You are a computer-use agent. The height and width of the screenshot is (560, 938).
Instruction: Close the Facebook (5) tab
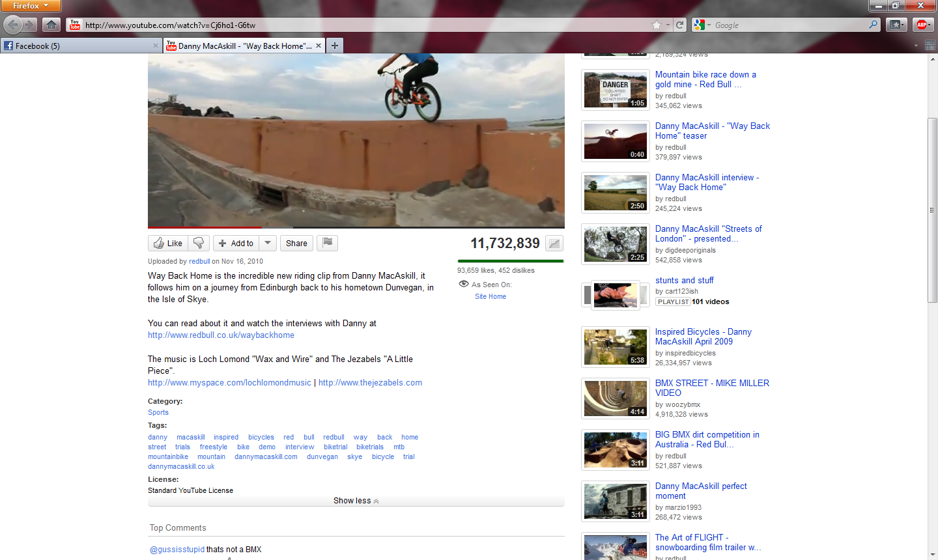156,46
